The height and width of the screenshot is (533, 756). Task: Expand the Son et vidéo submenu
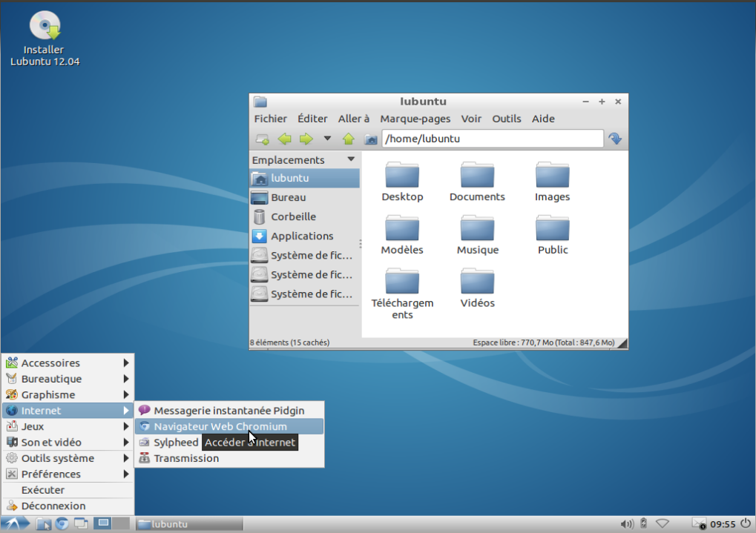point(68,443)
